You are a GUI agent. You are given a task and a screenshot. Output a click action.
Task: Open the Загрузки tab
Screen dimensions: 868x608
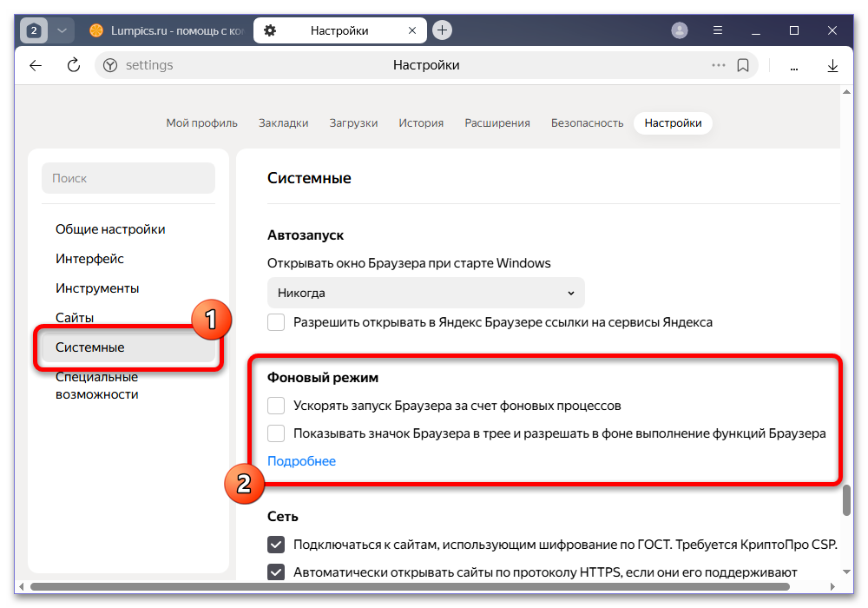click(x=354, y=123)
